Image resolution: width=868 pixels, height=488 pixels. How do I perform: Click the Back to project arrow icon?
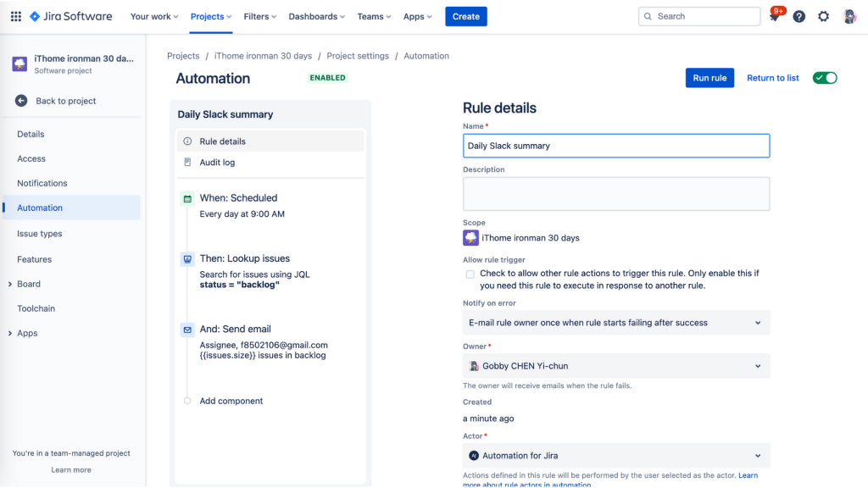pos(21,101)
